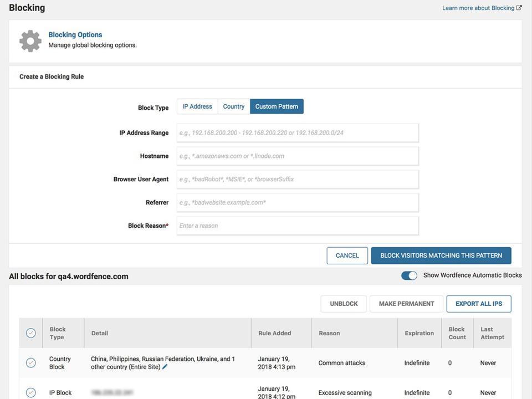Check the select-all circle in table header
Image resolution: width=532 pixels, height=399 pixels.
(x=31, y=333)
